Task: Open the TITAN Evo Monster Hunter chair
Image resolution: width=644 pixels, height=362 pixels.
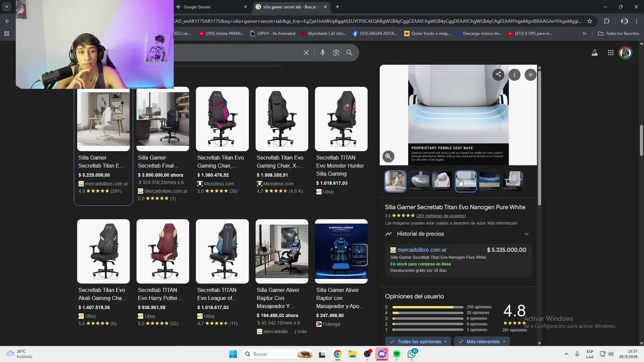Action: (341, 141)
